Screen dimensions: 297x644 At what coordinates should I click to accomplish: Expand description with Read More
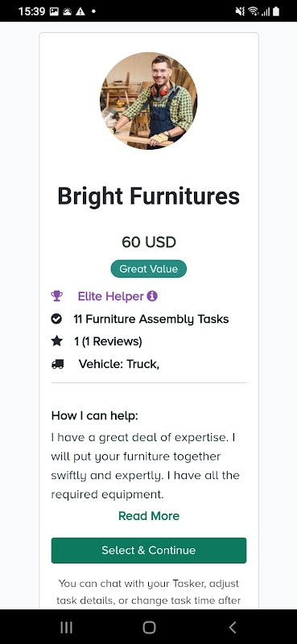coord(149,516)
